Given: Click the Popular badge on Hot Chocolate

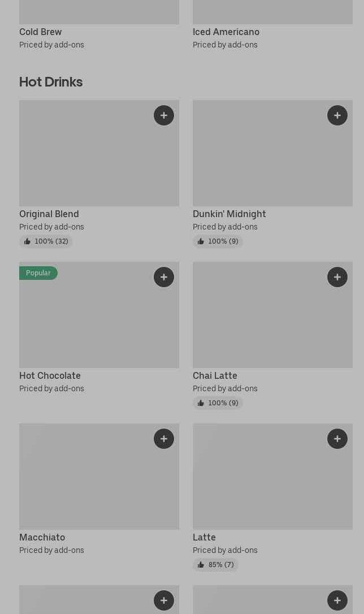Looking at the screenshot, I should click(x=38, y=273).
